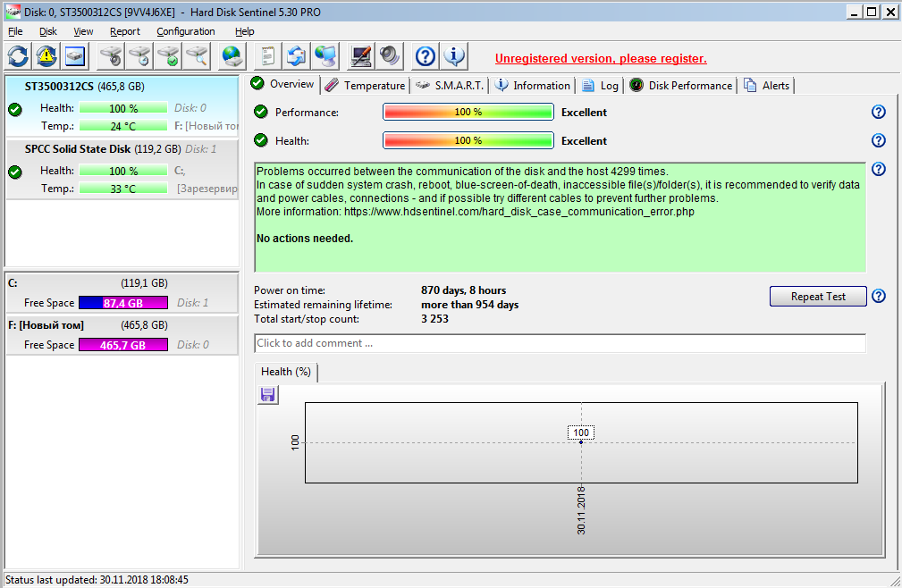
Task: Click the Health 100 % gradient bar in Overview
Action: tap(468, 140)
